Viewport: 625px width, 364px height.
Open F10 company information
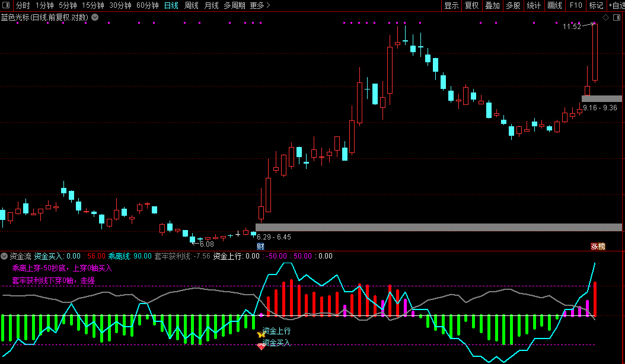pyautogui.click(x=576, y=5)
